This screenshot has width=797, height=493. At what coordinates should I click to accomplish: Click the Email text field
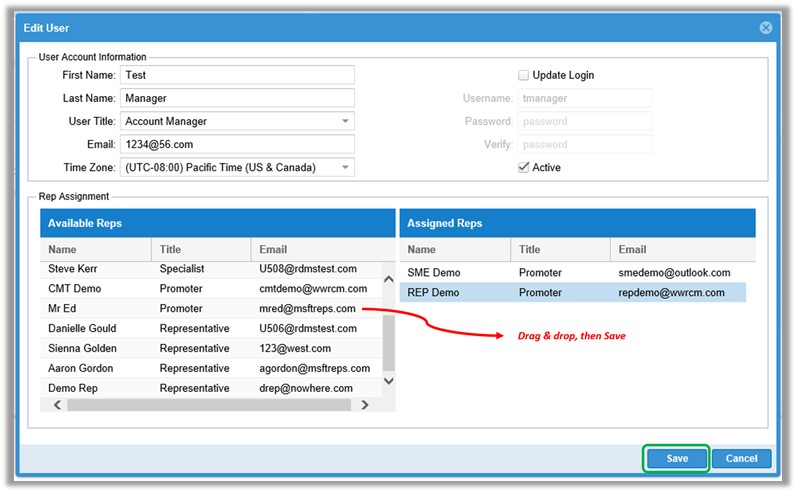[x=236, y=144]
